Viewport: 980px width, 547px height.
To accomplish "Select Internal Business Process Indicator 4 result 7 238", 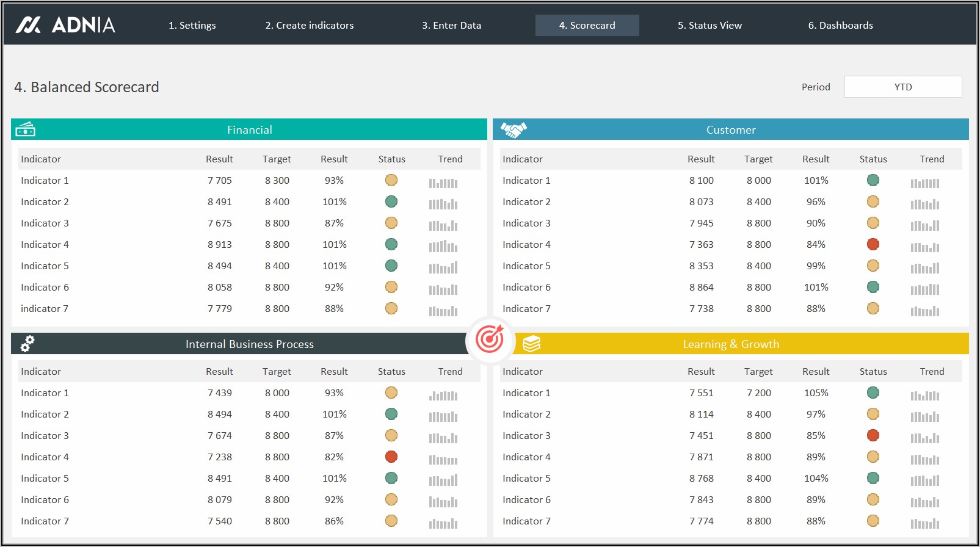I will (x=219, y=457).
